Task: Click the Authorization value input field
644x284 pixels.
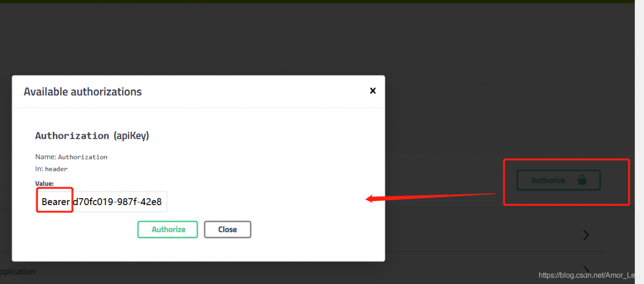Action: point(102,202)
